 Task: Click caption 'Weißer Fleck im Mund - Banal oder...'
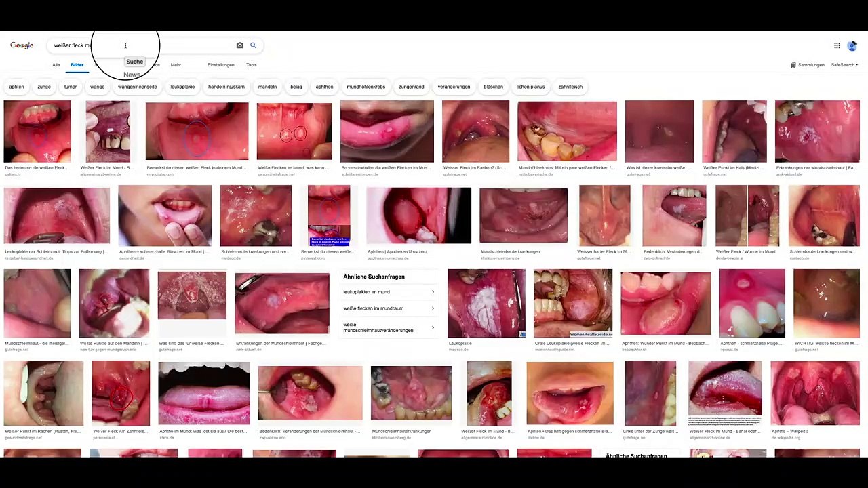coord(725,432)
